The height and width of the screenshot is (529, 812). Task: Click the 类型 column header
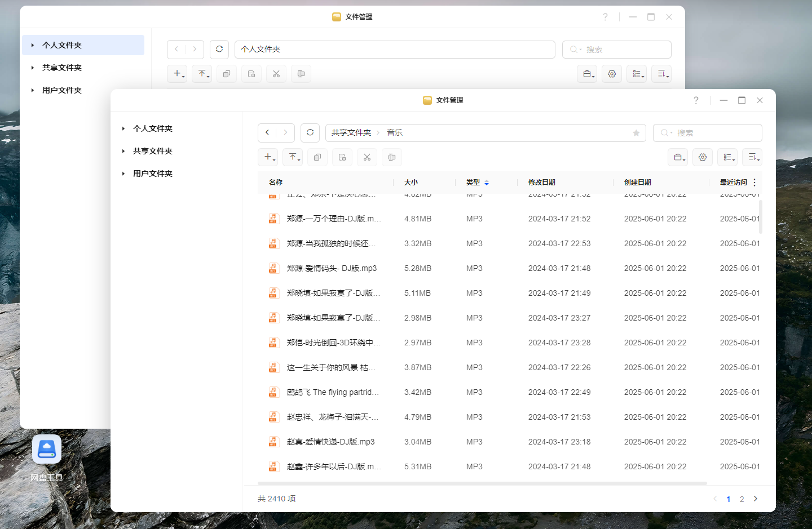pyautogui.click(x=473, y=183)
